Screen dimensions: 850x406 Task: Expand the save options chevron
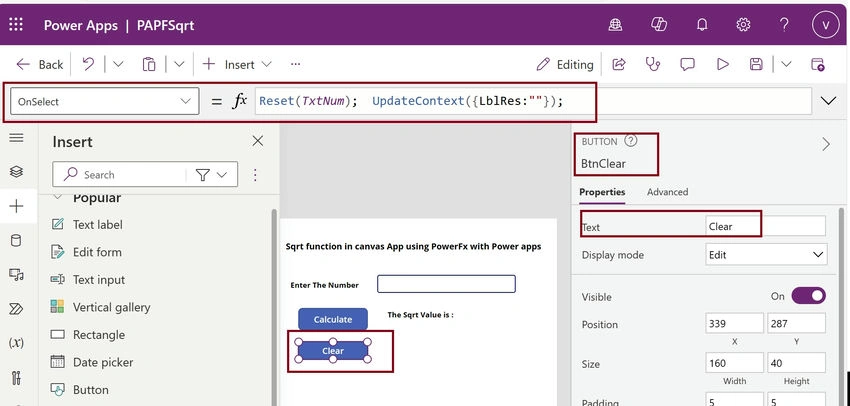click(x=786, y=65)
